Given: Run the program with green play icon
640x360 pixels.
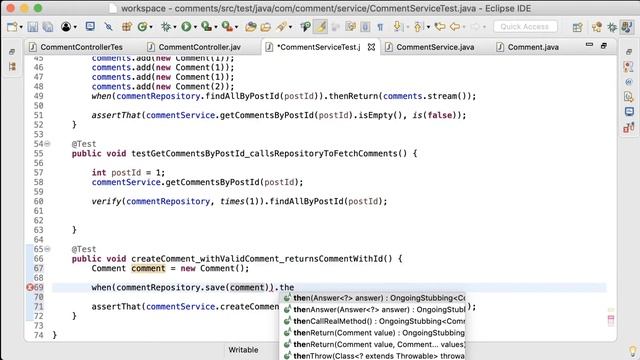Looking at the screenshot, I should pyautogui.click(x=186, y=27).
